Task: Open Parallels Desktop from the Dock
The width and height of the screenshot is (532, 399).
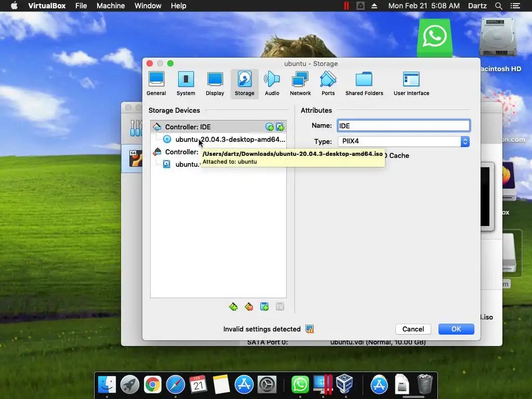Action: coord(323,385)
